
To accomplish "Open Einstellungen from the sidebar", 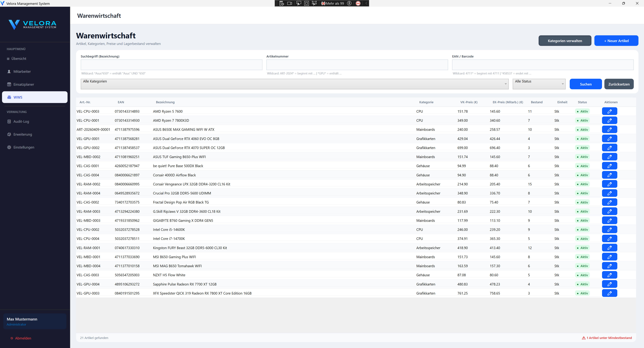I will tap(24, 147).
